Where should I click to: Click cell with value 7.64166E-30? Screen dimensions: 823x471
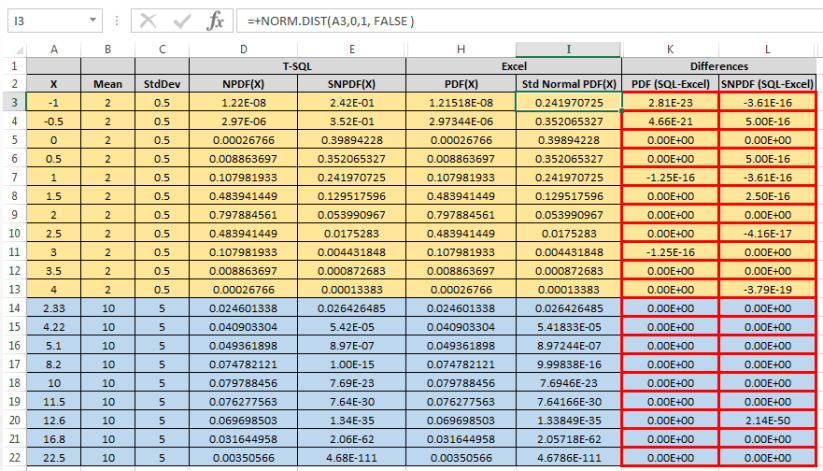tap(568, 402)
